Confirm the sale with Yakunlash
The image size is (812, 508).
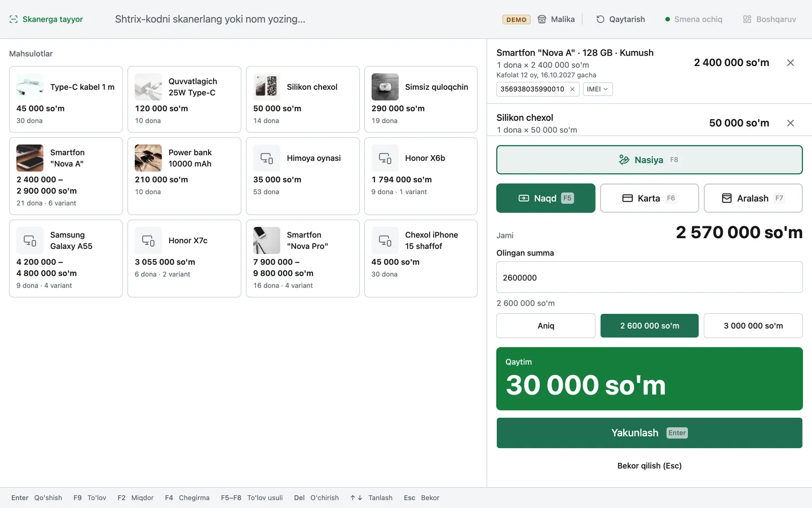(x=650, y=433)
